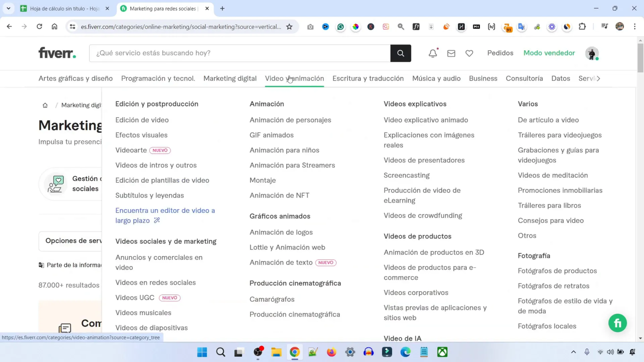Expand more categories with the right chevron
Image resolution: width=644 pixels, height=362 pixels.
(x=599, y=79)
